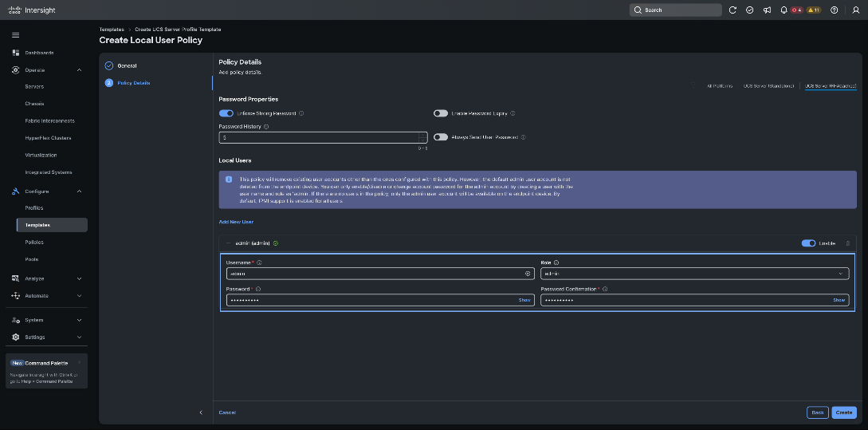
Task: Click info icon next to Password Confirmation
Action: point(605,289)
